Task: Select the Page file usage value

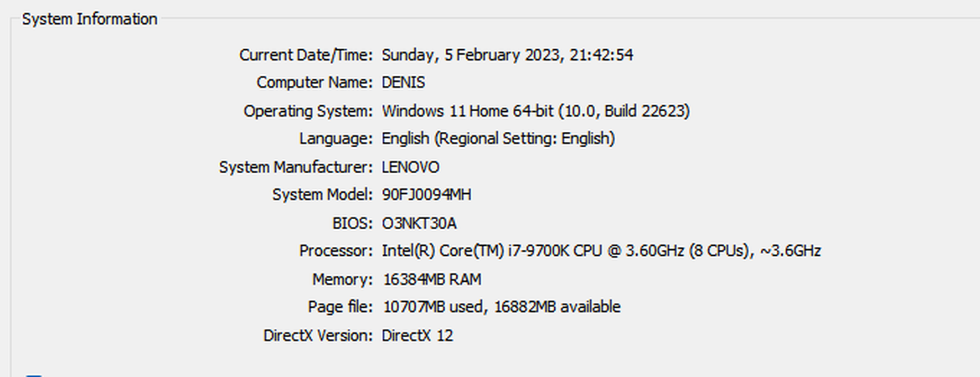Action: tap(502, 307)
